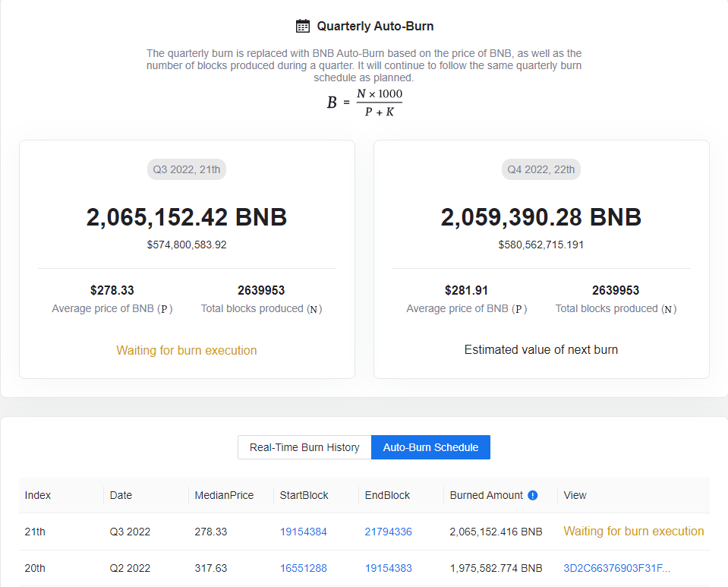Click the 2,065,152.416 BNB burned amount
Image resolution: width=728 pixels, height=587 pixels.
pyautogui.click(x=496, y=532)
